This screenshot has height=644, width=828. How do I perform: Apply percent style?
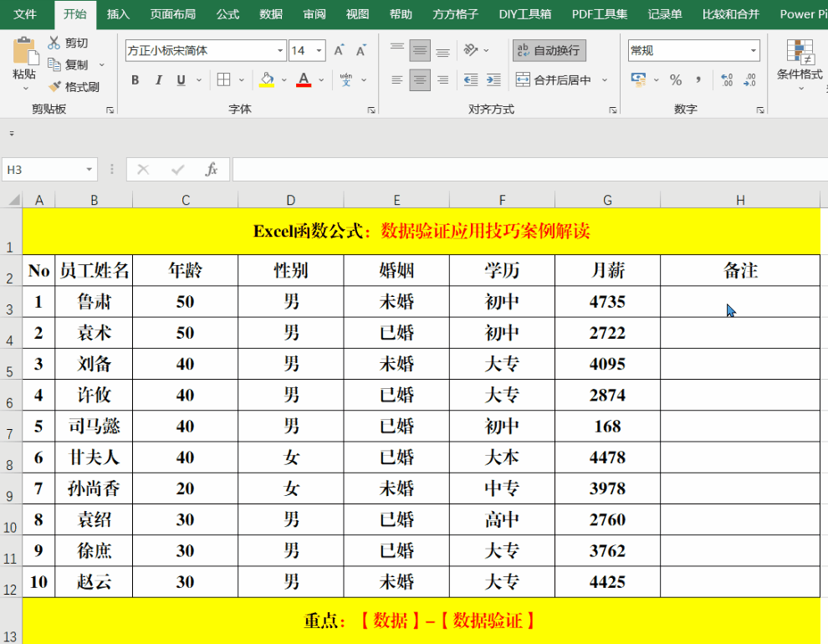tap(676, 80)
